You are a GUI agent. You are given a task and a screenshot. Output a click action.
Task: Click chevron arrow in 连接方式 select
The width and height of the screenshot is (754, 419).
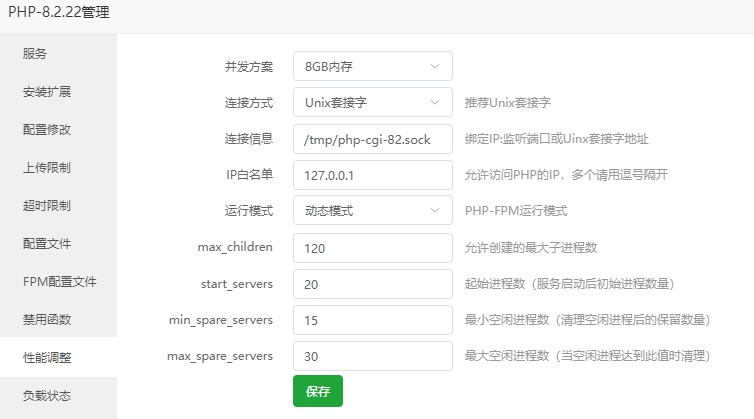click(435, 102)
